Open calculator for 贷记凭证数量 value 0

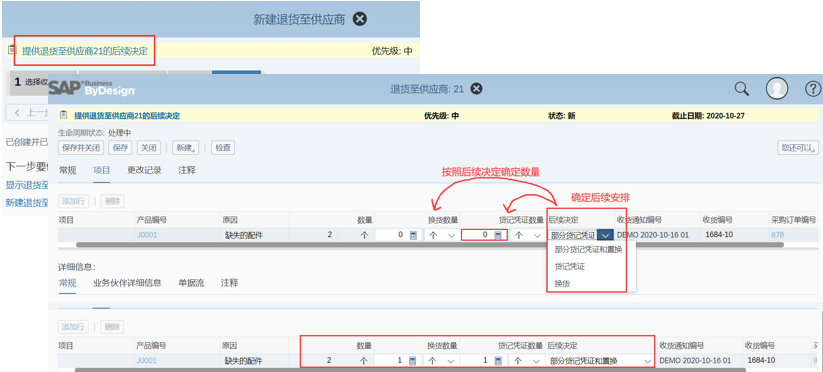click(x=498, y=236)
